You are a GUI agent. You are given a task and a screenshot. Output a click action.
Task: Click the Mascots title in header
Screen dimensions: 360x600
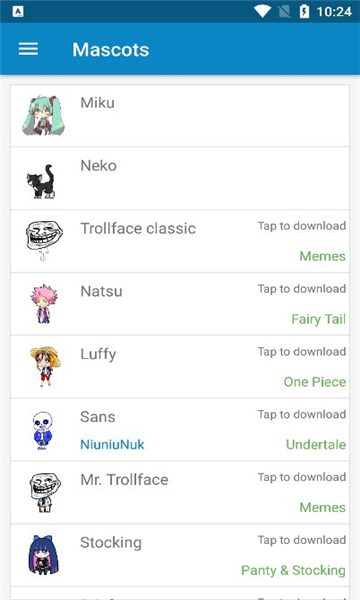[x=111, y=50]
